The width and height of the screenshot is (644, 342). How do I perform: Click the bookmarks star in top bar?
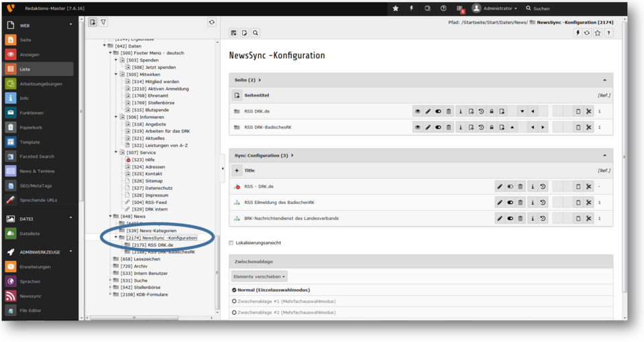395,8
